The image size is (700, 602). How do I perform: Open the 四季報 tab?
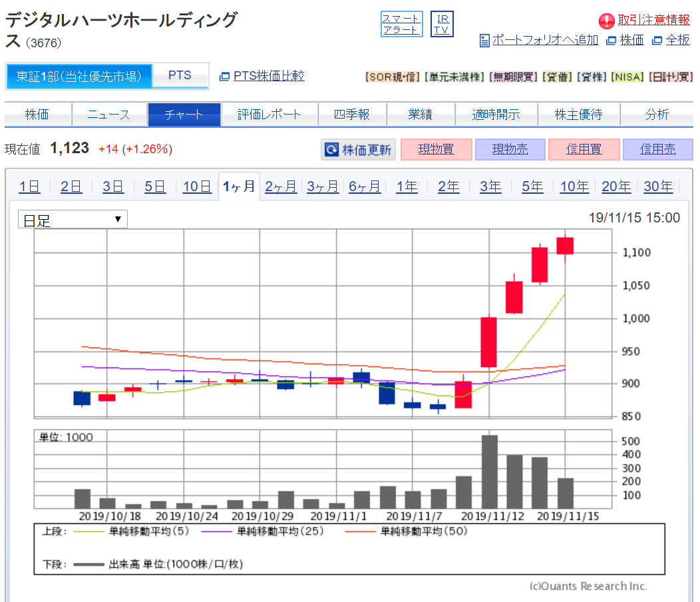[x=352, y=115]
